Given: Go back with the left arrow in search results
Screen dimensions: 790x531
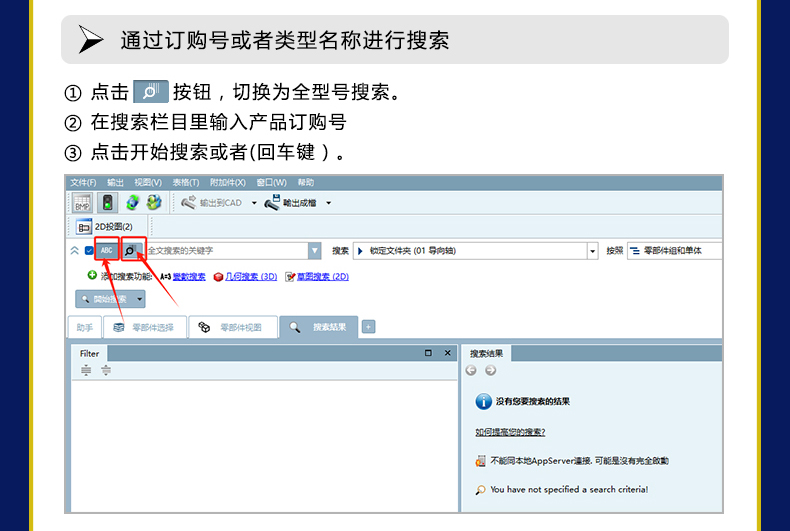Looking at the screenshot, I should [471, 370].
